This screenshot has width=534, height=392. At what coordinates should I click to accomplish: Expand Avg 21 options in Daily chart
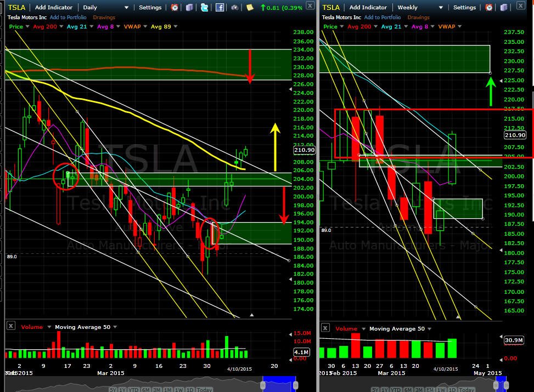point(91,26)
